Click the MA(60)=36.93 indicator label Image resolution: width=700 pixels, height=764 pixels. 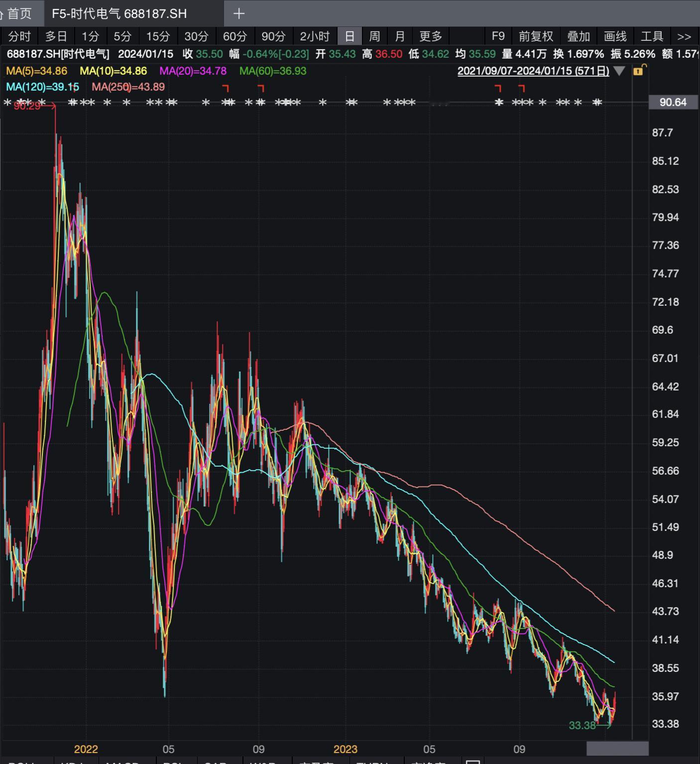273,71
